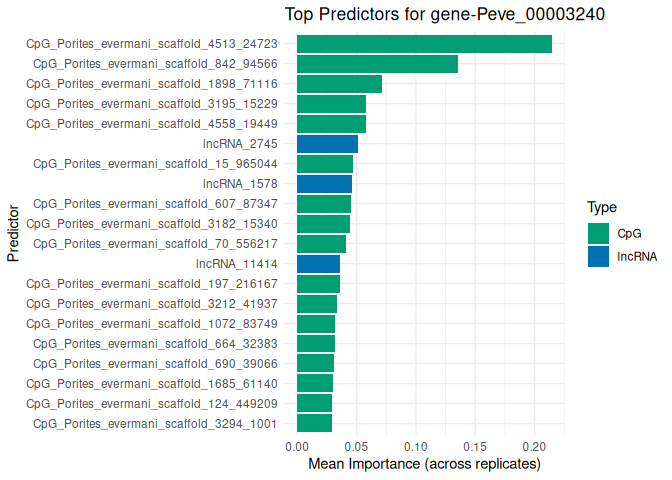Click the blue lncRNA legend swatch
Screen dimensions: 672x480
tap(599, 256)
